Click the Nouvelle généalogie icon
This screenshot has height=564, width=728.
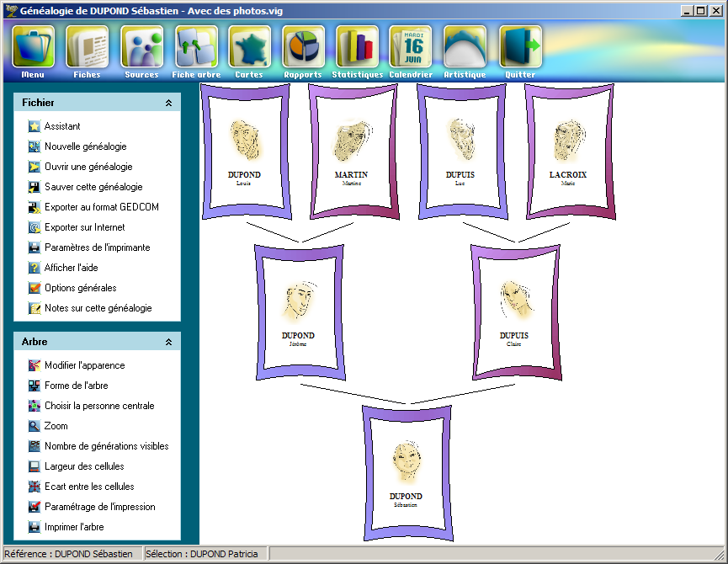pos(34,146)
